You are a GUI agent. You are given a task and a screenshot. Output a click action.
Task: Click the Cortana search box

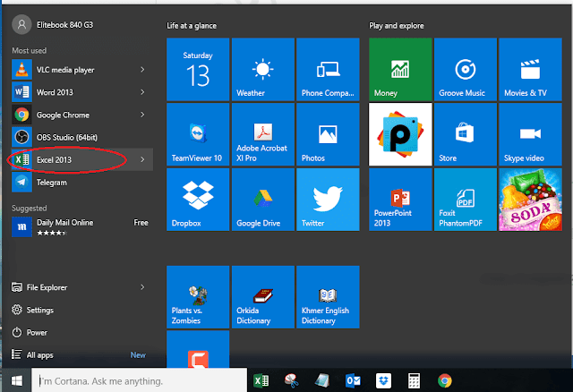(x=140, y=380)
